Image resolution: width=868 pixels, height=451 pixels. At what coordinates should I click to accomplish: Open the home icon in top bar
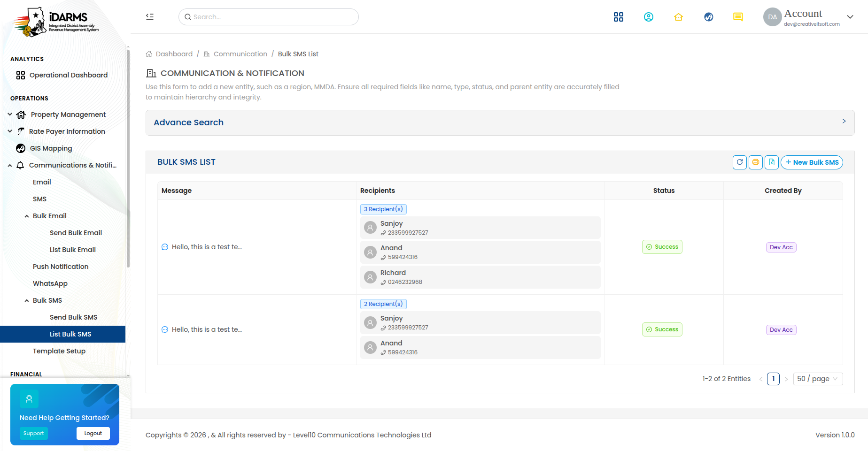[678, 17]
